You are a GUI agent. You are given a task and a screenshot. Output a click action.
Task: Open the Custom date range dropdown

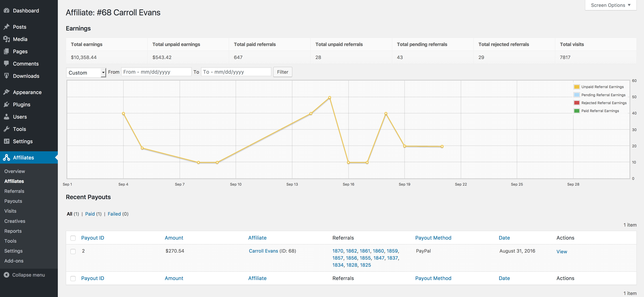click(x=86, y=73)
